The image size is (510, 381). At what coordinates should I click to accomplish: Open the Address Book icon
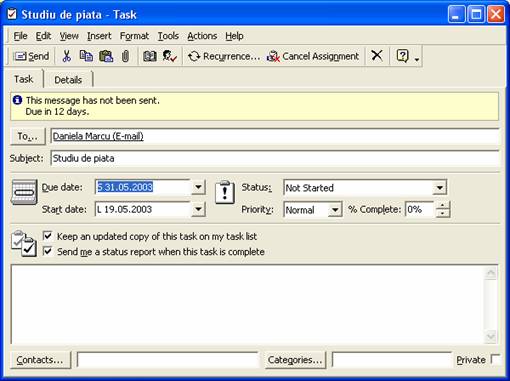150,56
